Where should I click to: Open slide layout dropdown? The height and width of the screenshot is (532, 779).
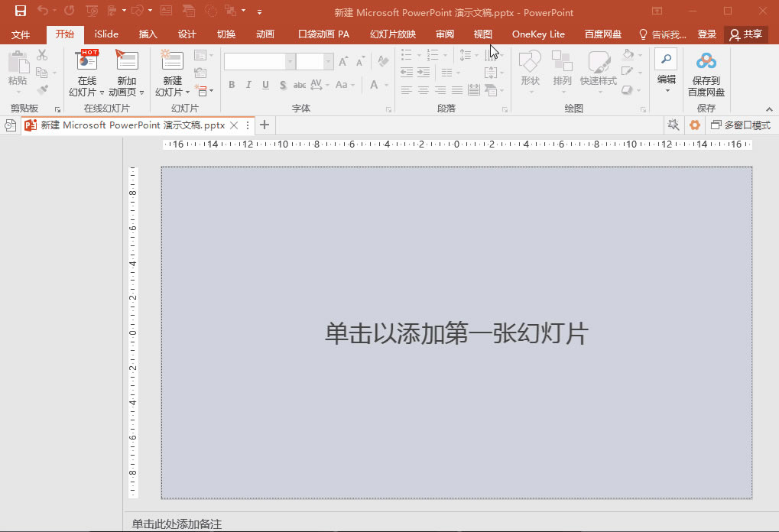pyautogui.click(x=203, y=54)
